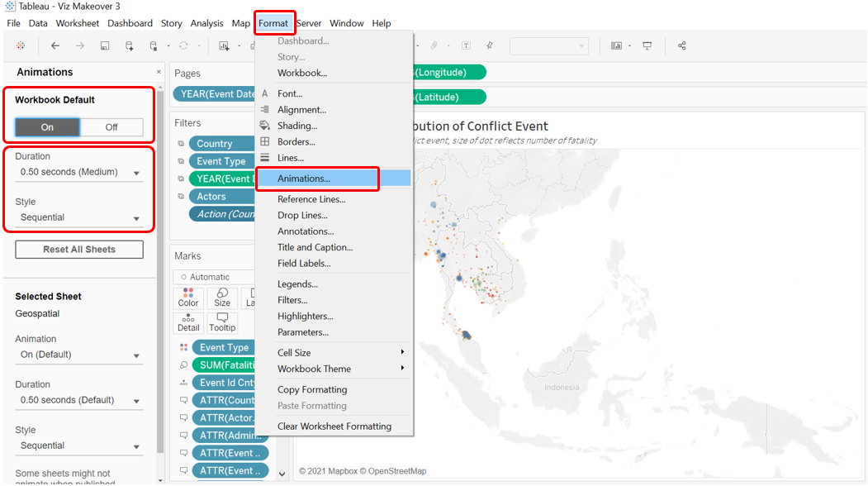The width and height of the screenshot is (868, 486).
Task: Open the Color marks card
Action: 188,298
